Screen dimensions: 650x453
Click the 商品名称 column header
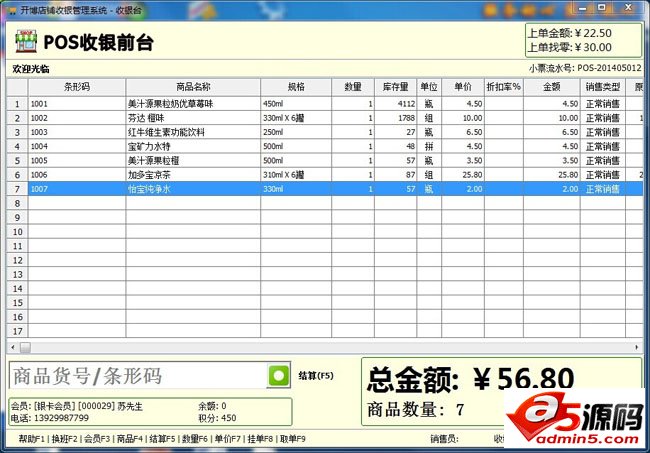pyautogui.click(x=193, y=87)
